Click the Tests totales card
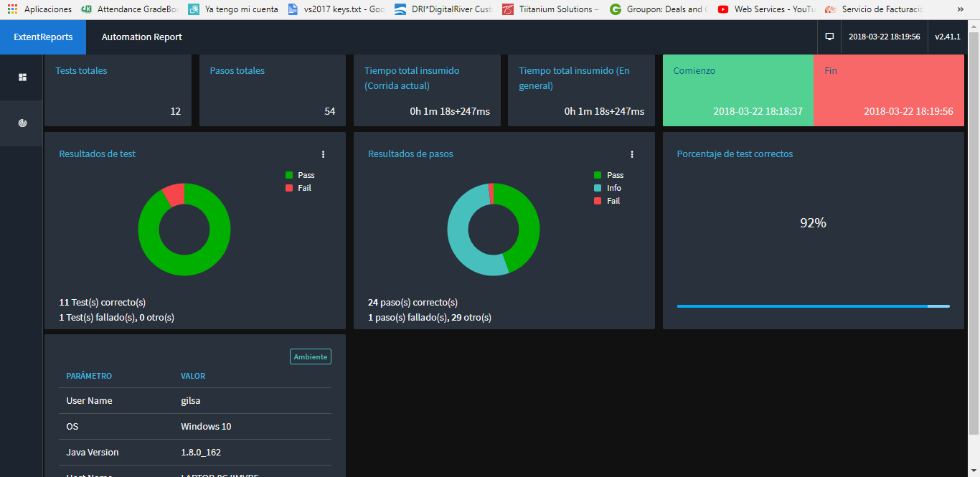Image resolution: width=980 pixels, height=477 pixels. tap(118, 90)
